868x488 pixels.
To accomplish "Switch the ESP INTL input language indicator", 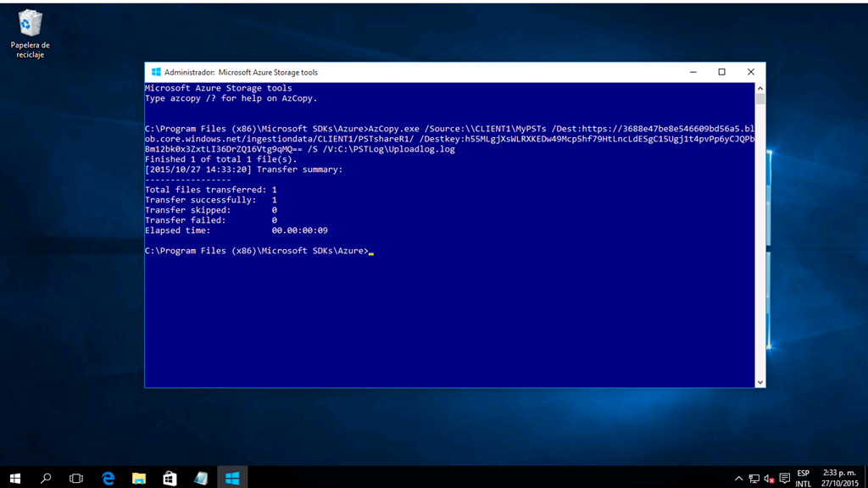I will coord(803,479).
